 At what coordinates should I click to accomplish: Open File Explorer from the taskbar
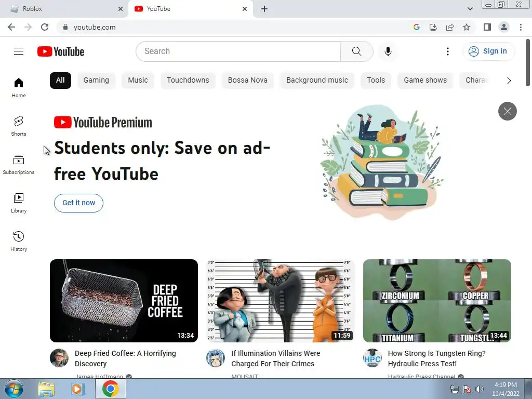(x=46, y=389)
